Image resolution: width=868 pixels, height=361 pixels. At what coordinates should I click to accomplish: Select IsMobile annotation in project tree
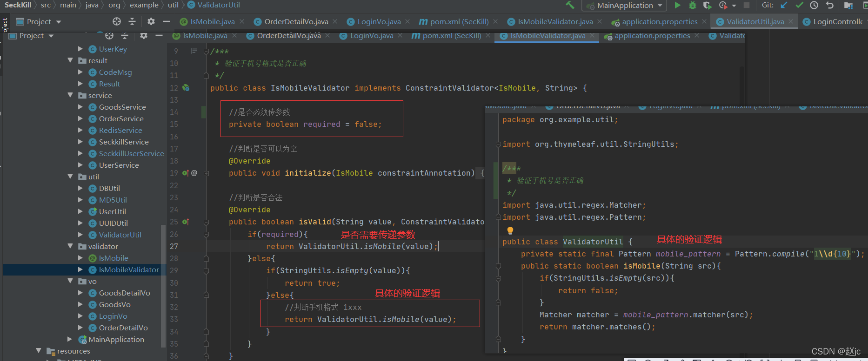click(114, 258)
